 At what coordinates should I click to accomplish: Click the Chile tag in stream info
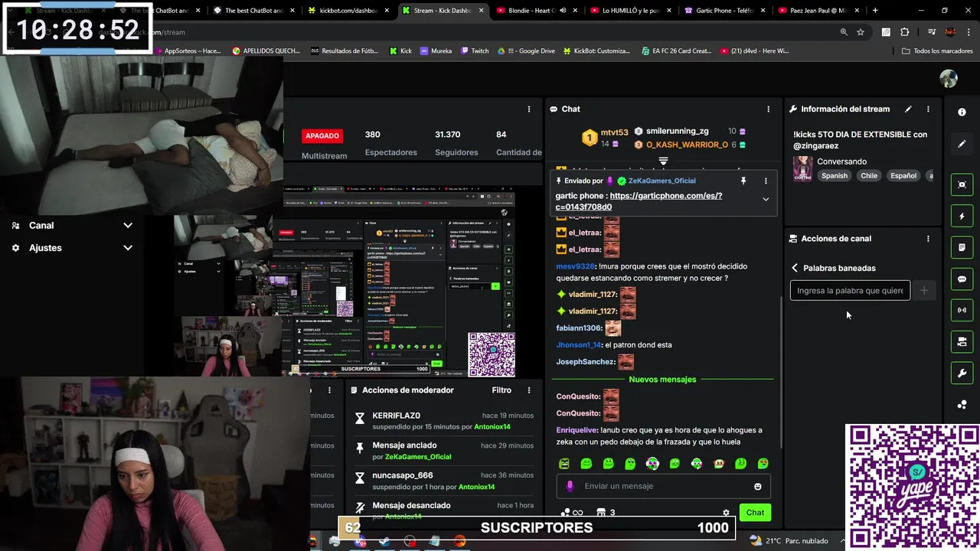pos(869,175)
